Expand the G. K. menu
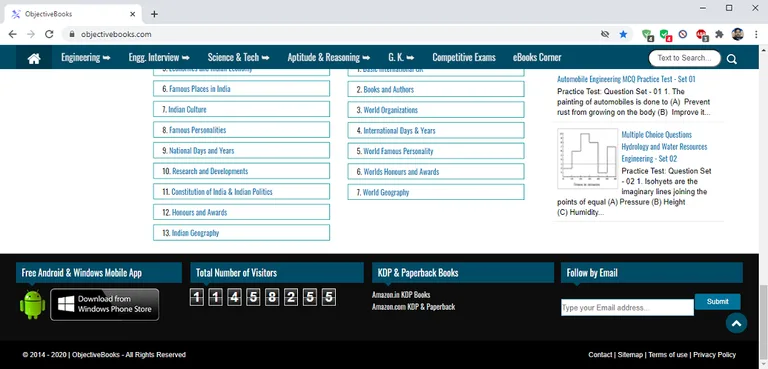The width and height of the screenshot is (768, 369). [x=401, y=58]
